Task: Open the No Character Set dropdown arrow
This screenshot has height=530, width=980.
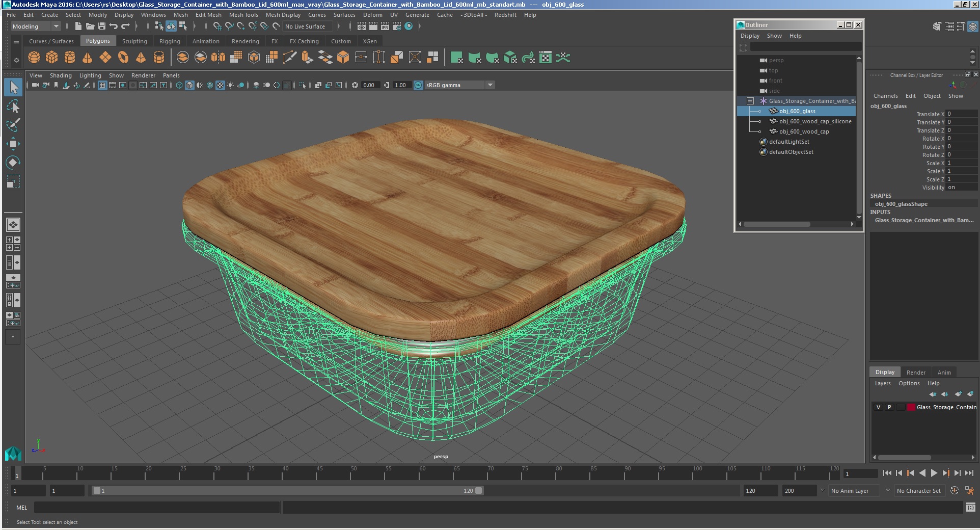Action: click(x=888, y=490)
